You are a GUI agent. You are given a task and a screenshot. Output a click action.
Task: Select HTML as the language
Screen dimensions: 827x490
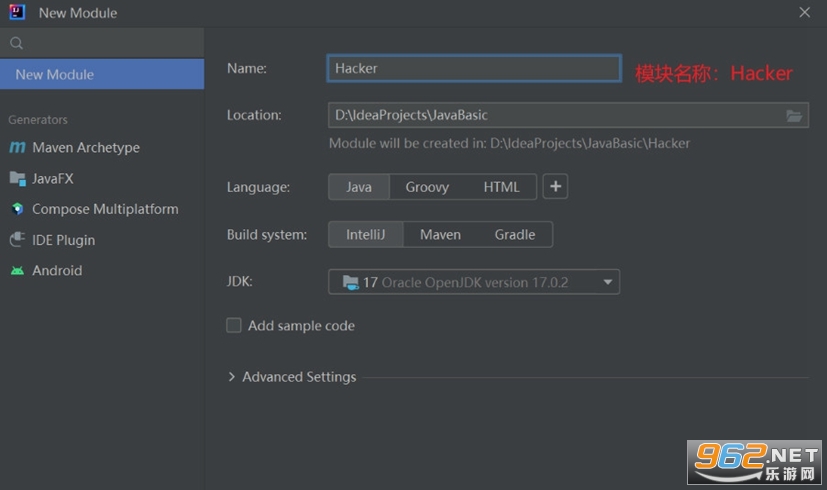point(502,187)
